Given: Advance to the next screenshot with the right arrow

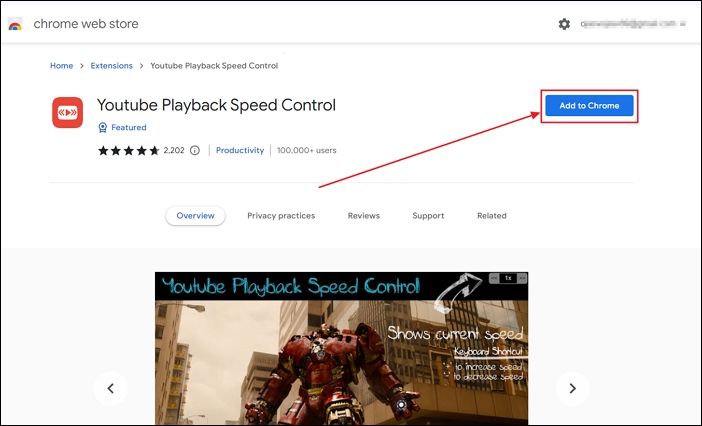Looking at the screenshot, I should (x=572, y=388).
